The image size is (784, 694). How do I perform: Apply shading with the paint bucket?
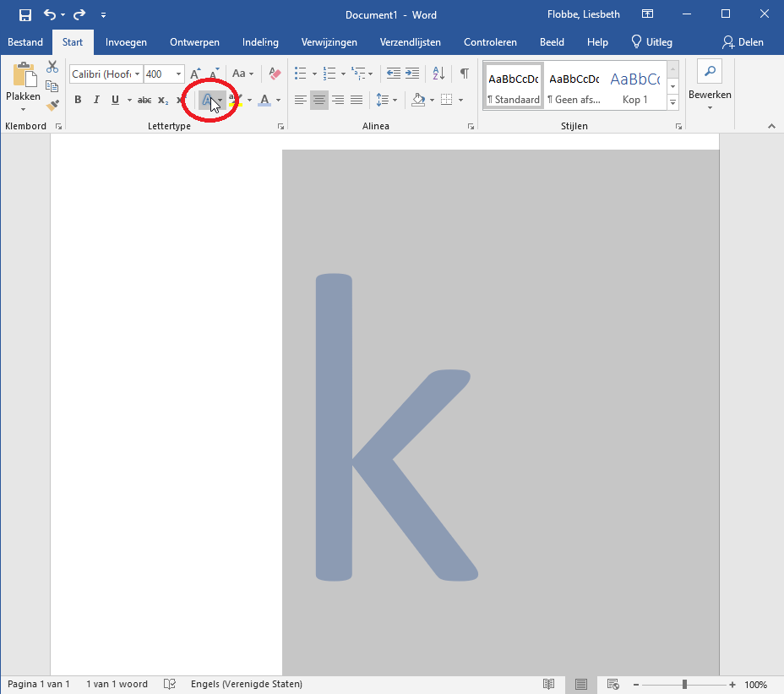[418, 100]
